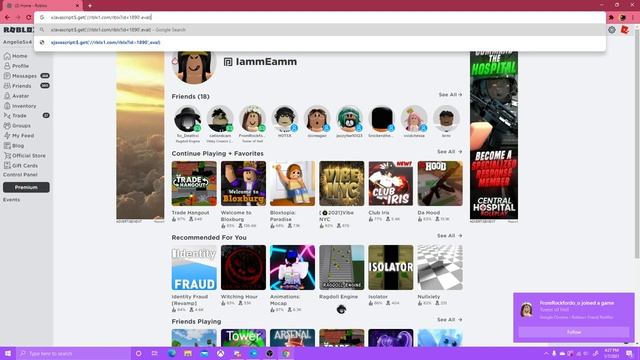The image size is (640, 360).
Task: Open the Windows Start menu
Action: click(8, 353)
